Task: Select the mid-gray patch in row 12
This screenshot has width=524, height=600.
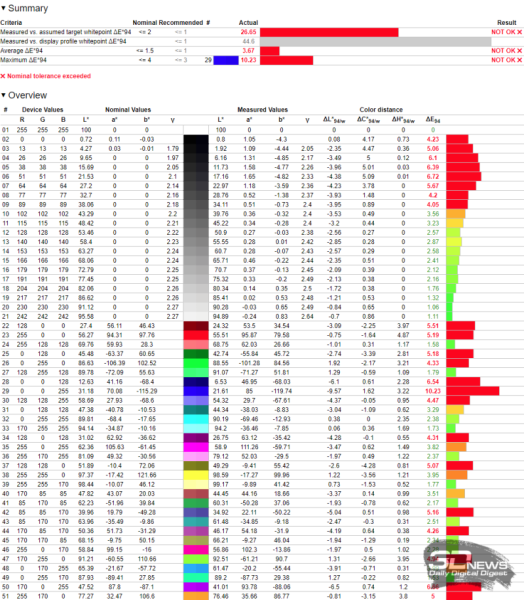Action: 196,233
